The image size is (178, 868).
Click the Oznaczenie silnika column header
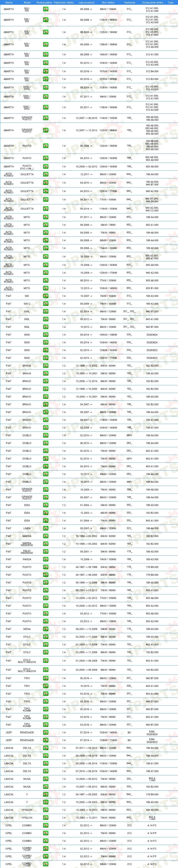[152, 2]
